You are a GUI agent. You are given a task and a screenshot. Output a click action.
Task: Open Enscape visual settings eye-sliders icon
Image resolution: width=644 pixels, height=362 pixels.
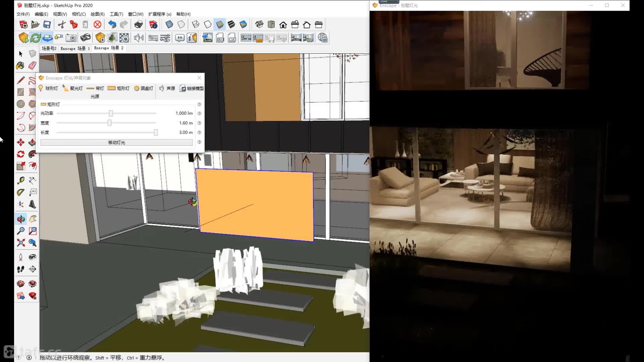click(x=165, y=38)
